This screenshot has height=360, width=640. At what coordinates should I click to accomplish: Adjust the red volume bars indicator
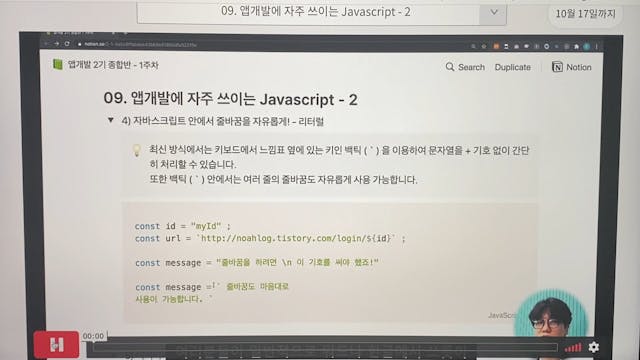573,347
